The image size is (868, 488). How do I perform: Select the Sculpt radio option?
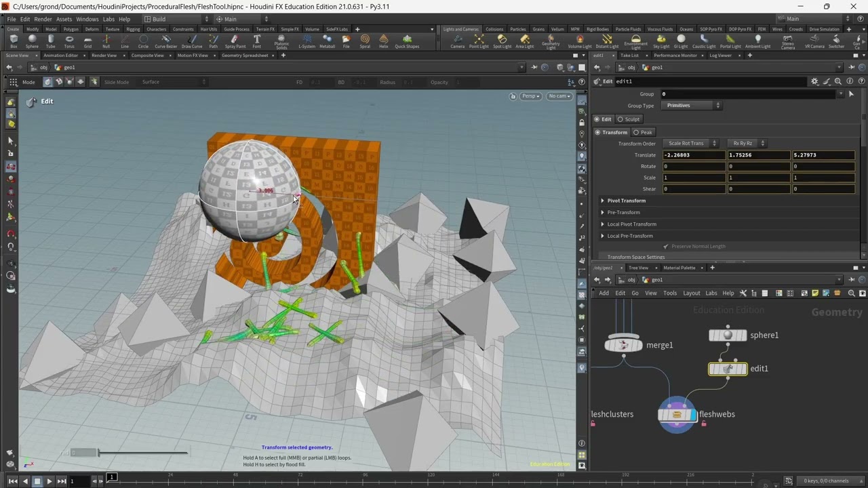tap(628, 119)
